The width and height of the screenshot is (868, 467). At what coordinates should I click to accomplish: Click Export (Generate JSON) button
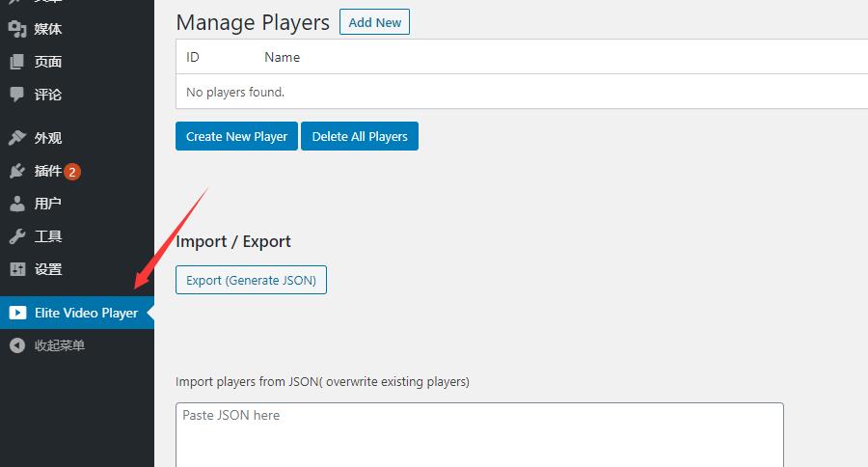pyautogui.click(x=251, y=280)
